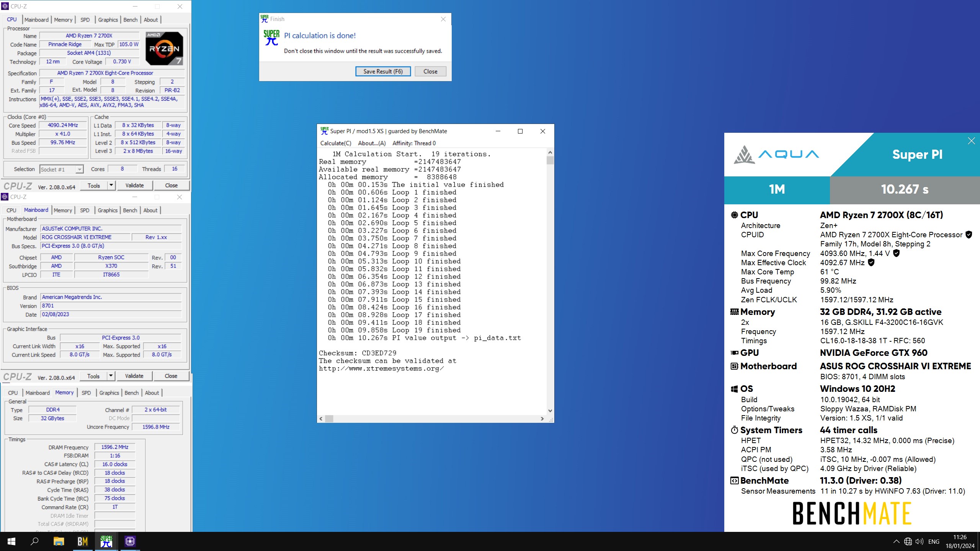Click the 10.267 s result value
The width and height of the screenshot is (980, 551).
[905, 189]
